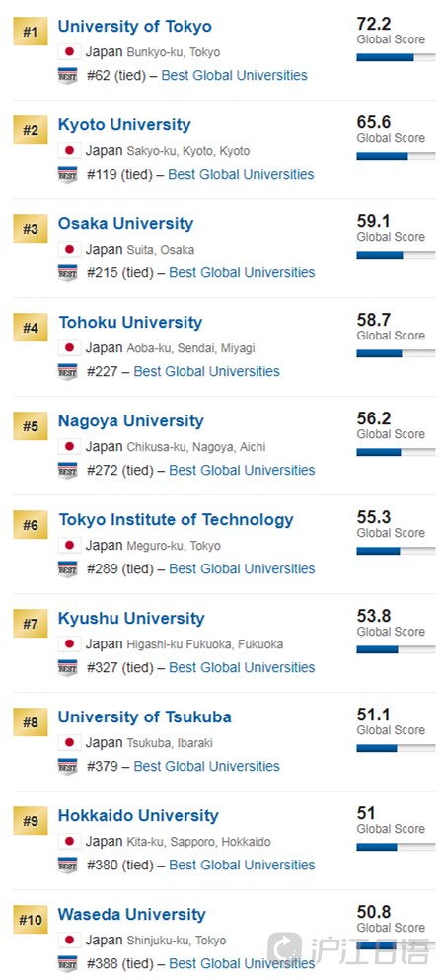443x980 pixels.
Task: Click the Japan flag beside Higashi-ku Fukuoka
Action: tap(69, 644)
